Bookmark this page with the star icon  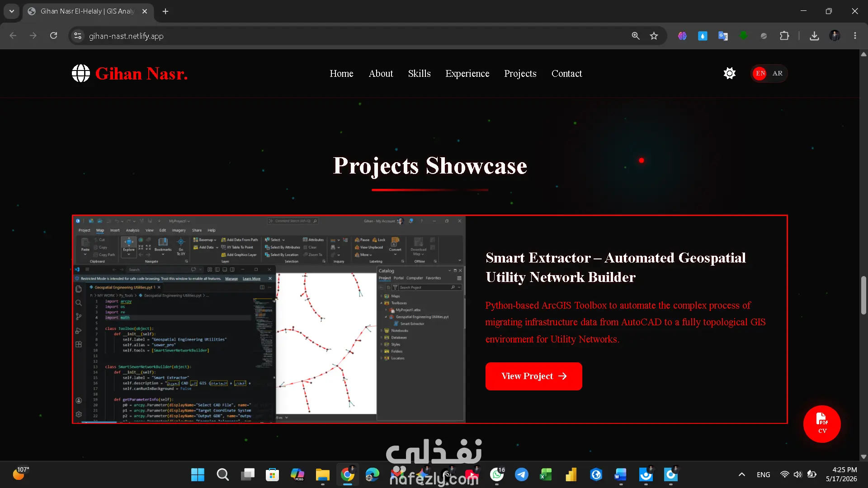click(654, 36)
